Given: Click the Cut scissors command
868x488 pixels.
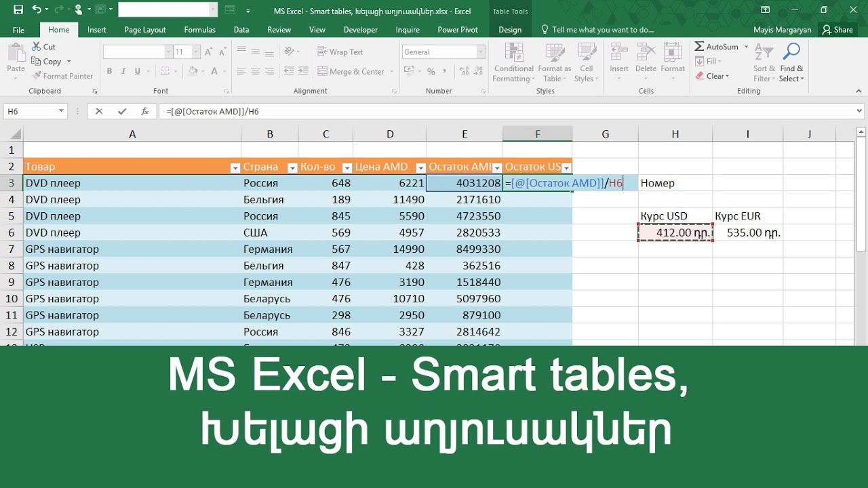Looking at the screenshot, I should pyautogui.click(x=44, y=47).
